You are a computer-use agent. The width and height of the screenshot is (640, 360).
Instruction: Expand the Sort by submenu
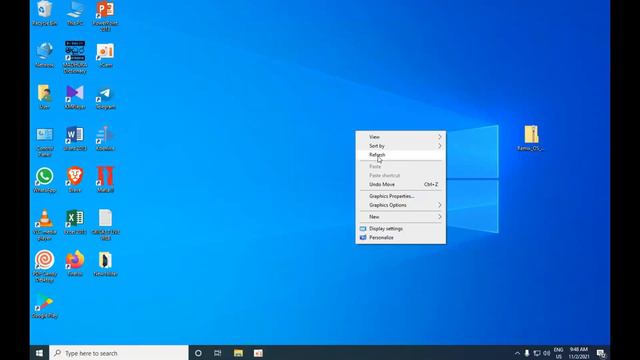pyautogui.click(x=400, y=146)
